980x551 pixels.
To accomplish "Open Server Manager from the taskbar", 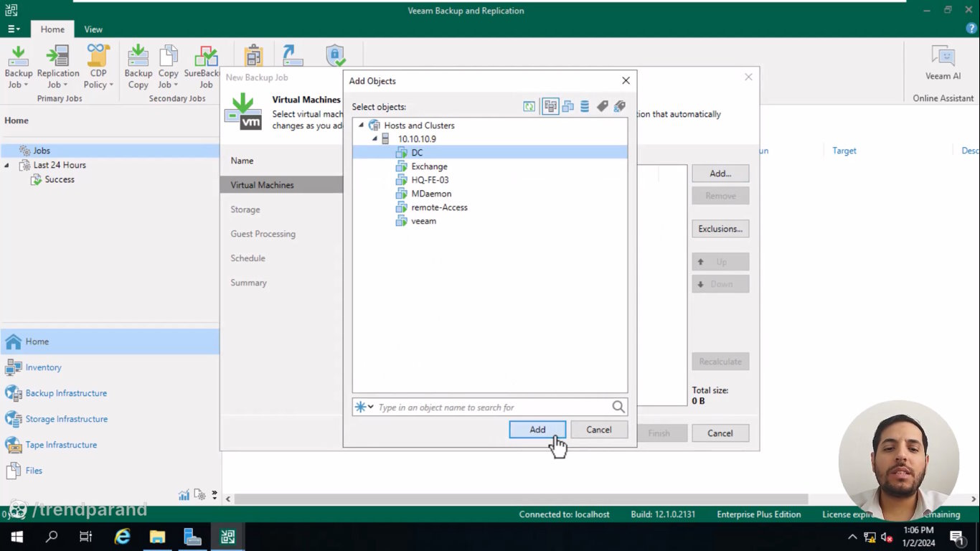I will click(192, 536).
